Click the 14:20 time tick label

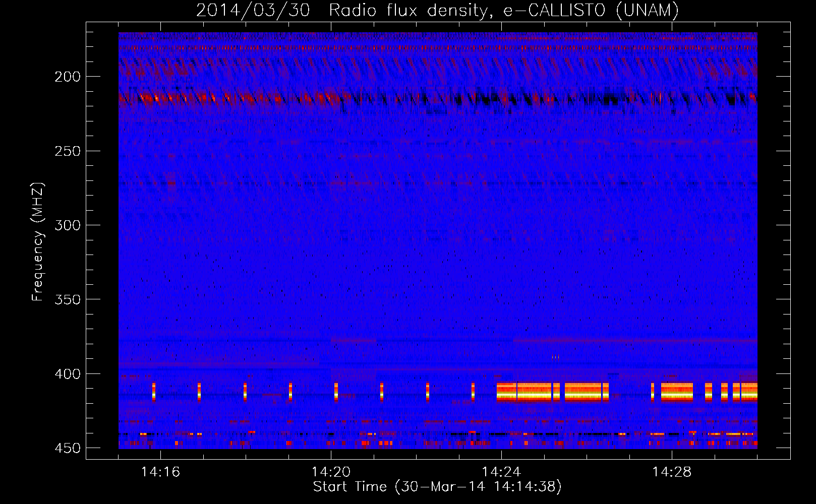[331, 472]
